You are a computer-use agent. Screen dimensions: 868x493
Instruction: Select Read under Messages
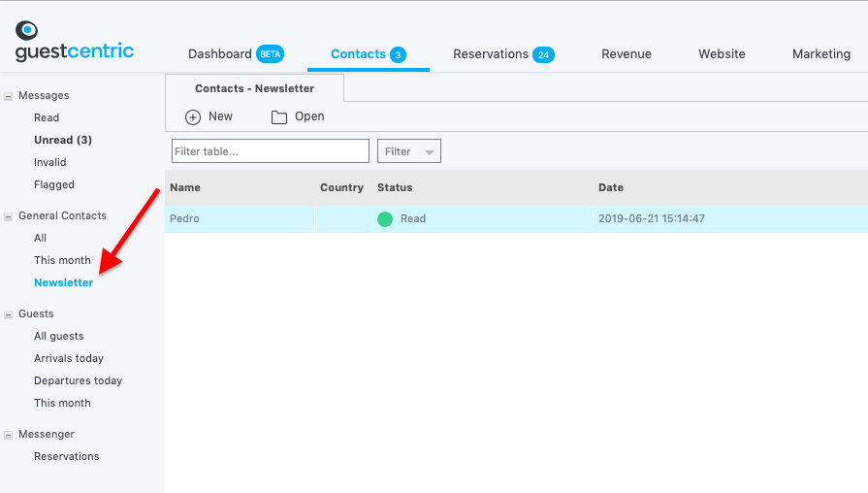pyautogui.click(x=47, y=117)
